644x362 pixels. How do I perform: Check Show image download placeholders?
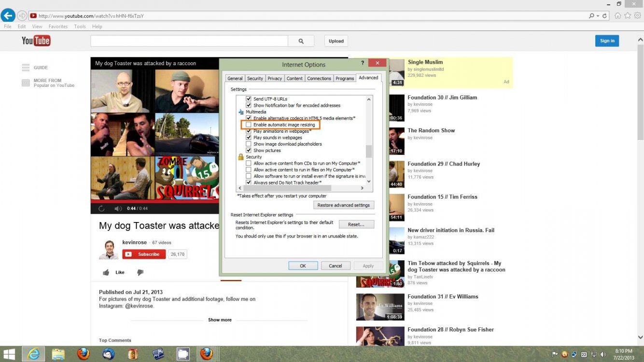(249, 144)
